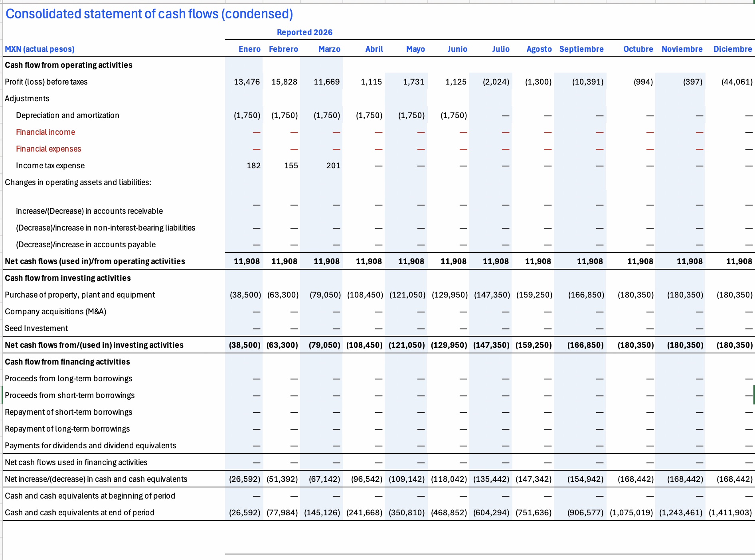Click the 'Abril' column header

point(374,49)
